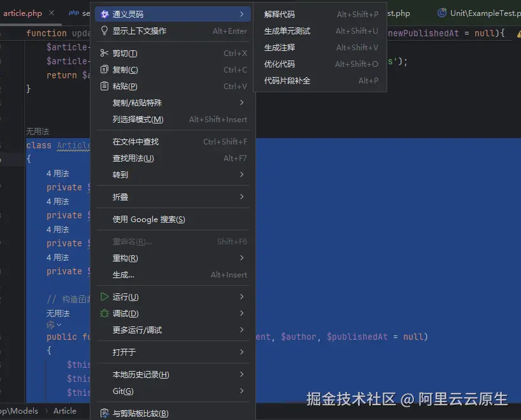Click the function keyword on the first line
This screenshot has width=521, height=420.
point(46,33)
